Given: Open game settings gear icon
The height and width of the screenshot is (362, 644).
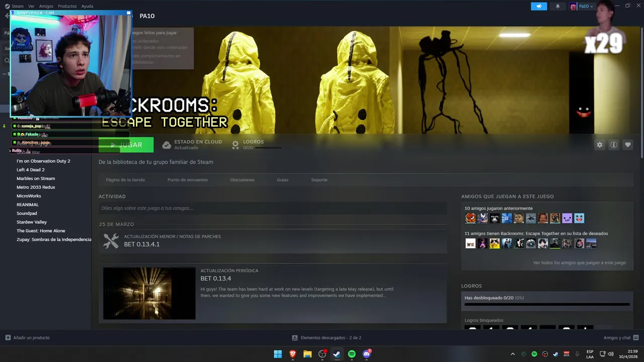Looking at the screenshot, I should (x=599, y=145).
